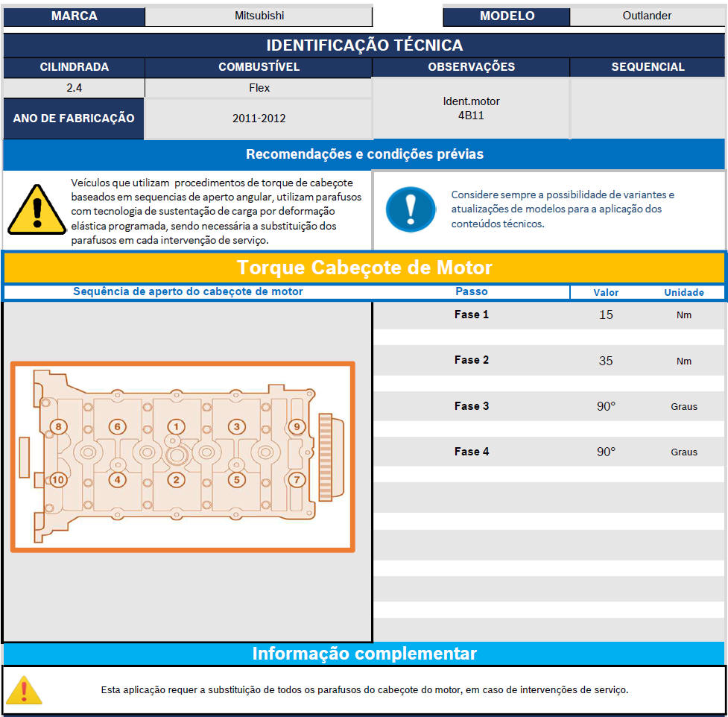
Task: Select bolt number 5 in the diagram
Action: pyautogui.click(x=236, y=480)
